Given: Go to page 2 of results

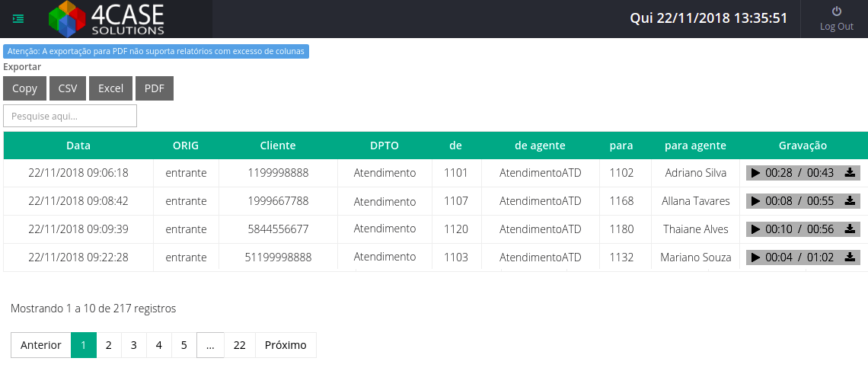Looking at the screenshot, I should coord(109,345).
